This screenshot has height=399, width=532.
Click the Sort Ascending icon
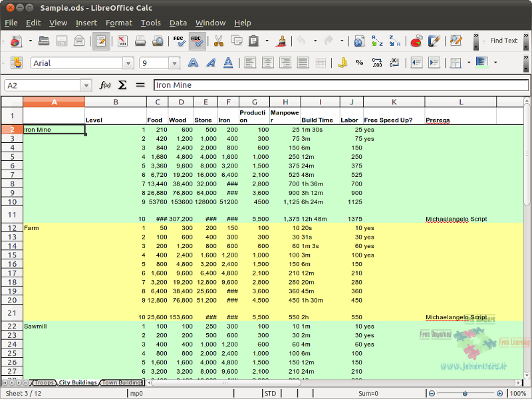377,41
